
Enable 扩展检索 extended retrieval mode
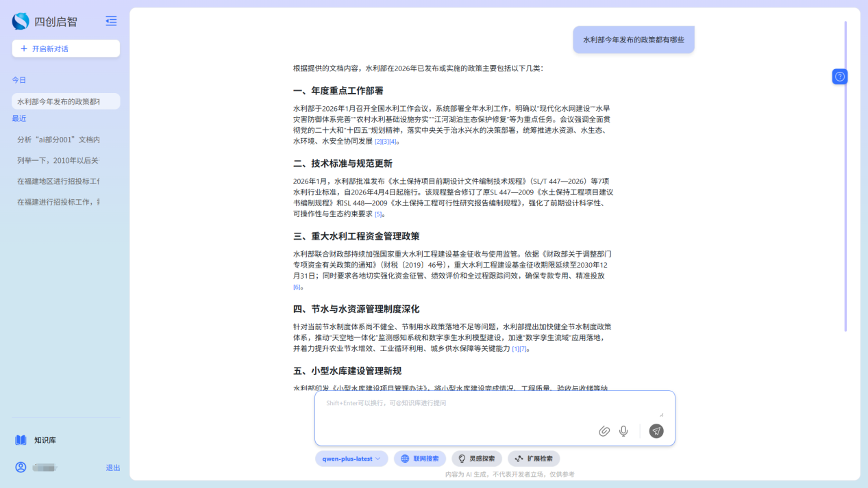click(x=533, y=459)
